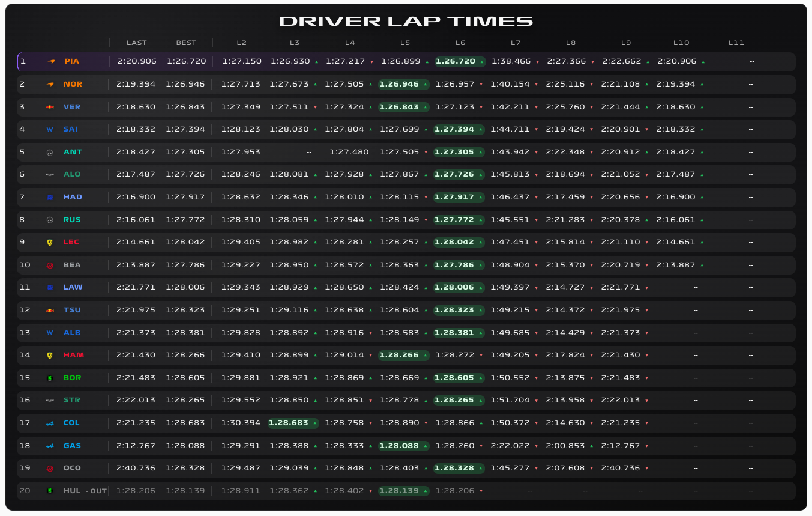Click the Alpine logo next to GAS
Image resolution: width=812 pixels, height=516 pixels.
pyautogui.click(x=50, y=446)
